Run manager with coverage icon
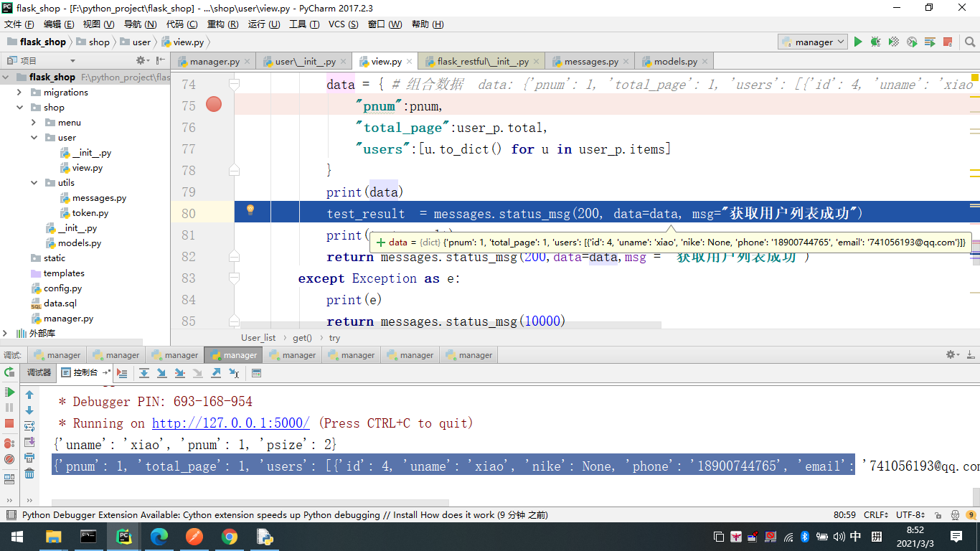Viewport: 980px width, 551px height. click(x=894, y=42)
